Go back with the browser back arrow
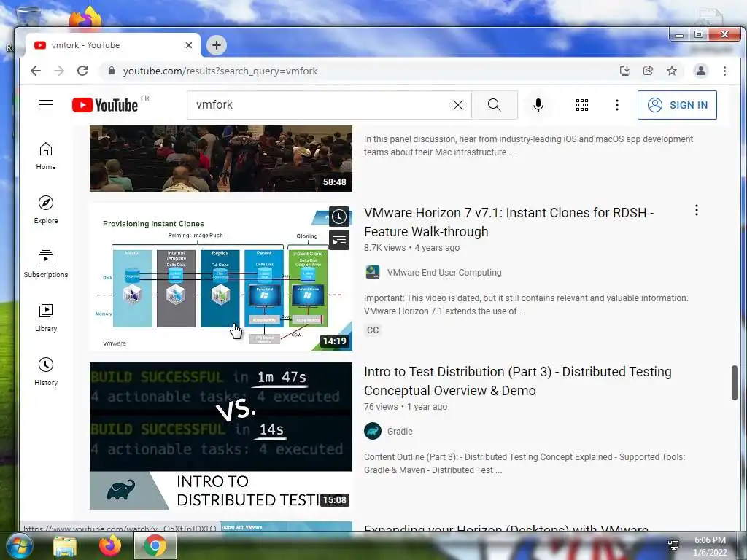This screenshot has width=747, height=560. tap(36, 71)
